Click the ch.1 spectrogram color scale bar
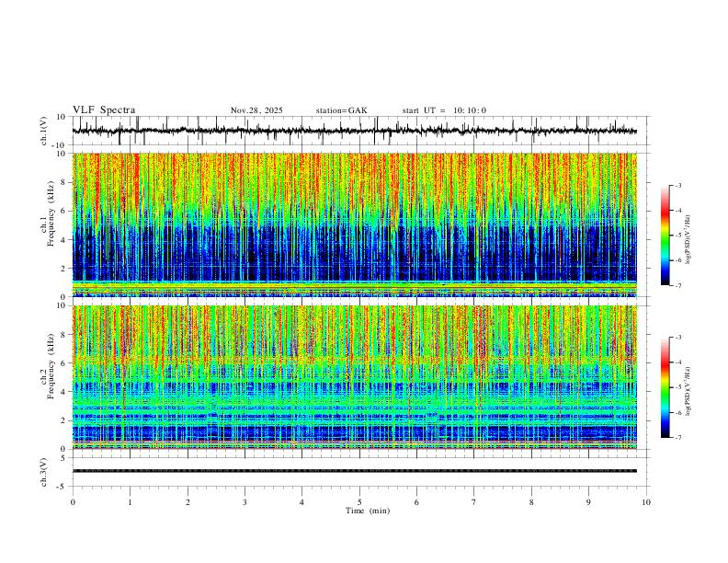 click(665, 236)
